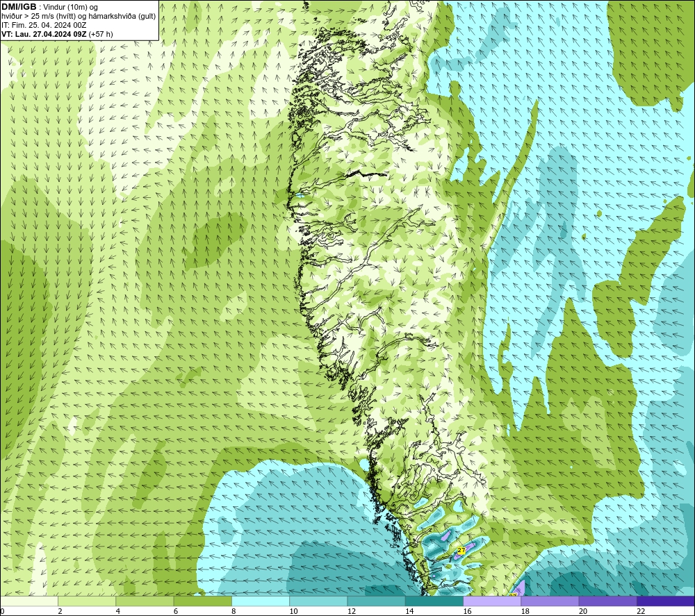The width and height of the screenshot is (695, 616).
Task: Click the '18' colorbar tick label
Action: (525, 611)
